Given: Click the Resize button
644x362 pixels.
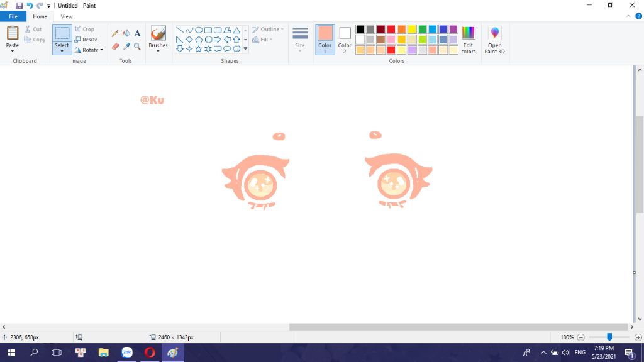Looking at the screenshot, I should (86, 40).
